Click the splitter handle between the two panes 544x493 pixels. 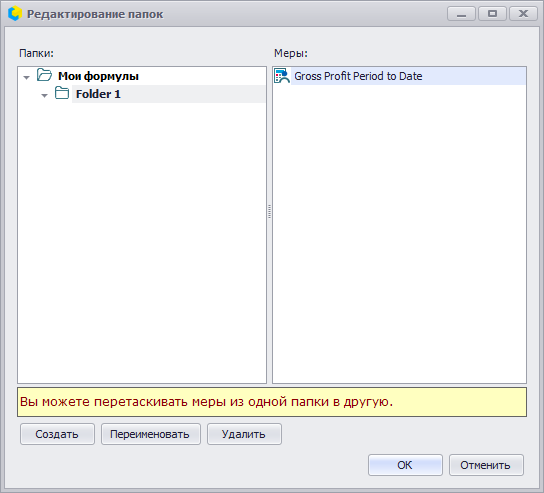(x=270, y=212)
